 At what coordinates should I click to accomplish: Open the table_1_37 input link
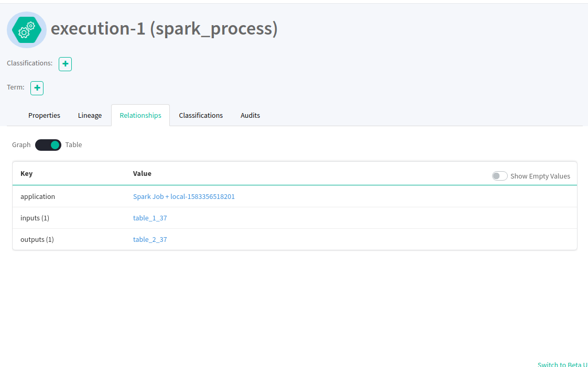pos(150,218)
